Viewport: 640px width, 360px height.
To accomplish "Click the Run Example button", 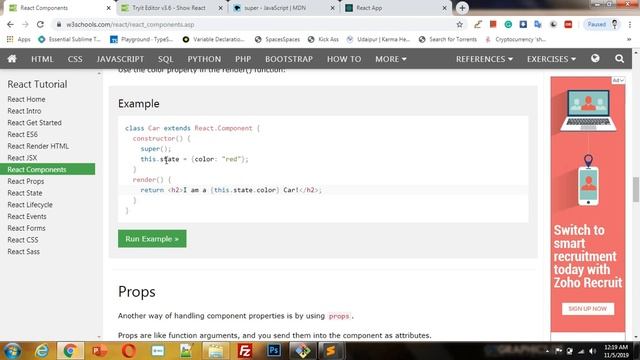I will click(x=152, y=239).
